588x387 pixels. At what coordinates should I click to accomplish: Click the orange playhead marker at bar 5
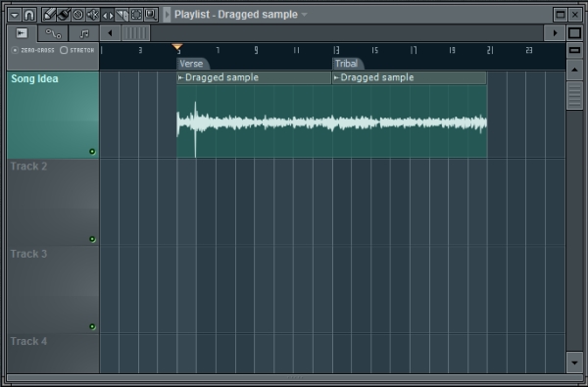pos(177,47)
